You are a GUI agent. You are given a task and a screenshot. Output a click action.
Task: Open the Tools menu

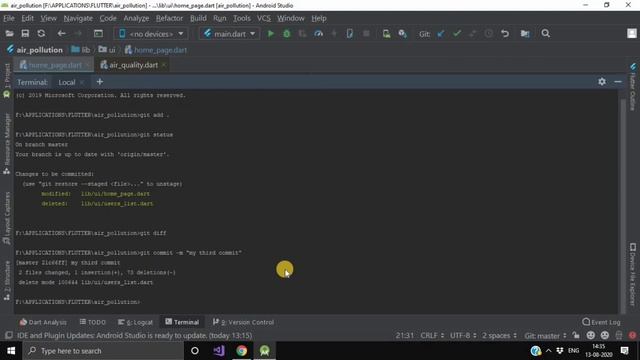coord(242,18)
